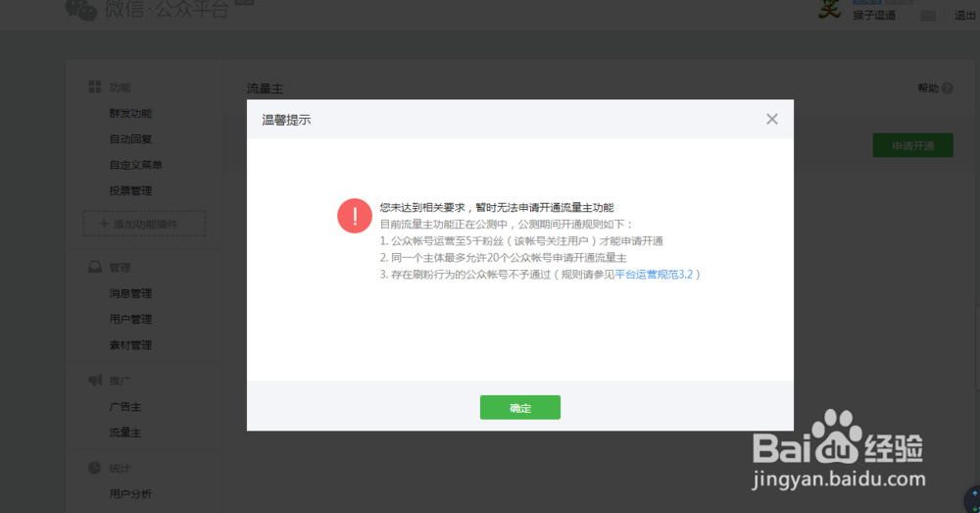Click the 统计 section header label
The image size is (980, 513).
click(x=120, y=468)
